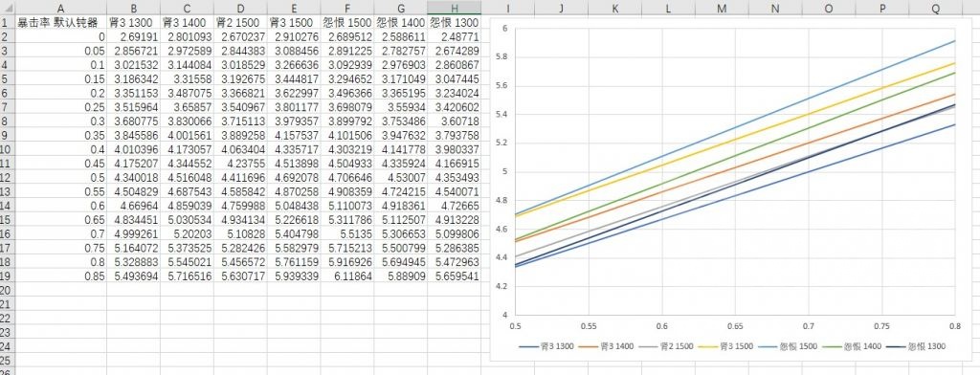Image resolution: width=980 pixels, height=375 pixels.
Task: Select column header H
Action: 455,8
